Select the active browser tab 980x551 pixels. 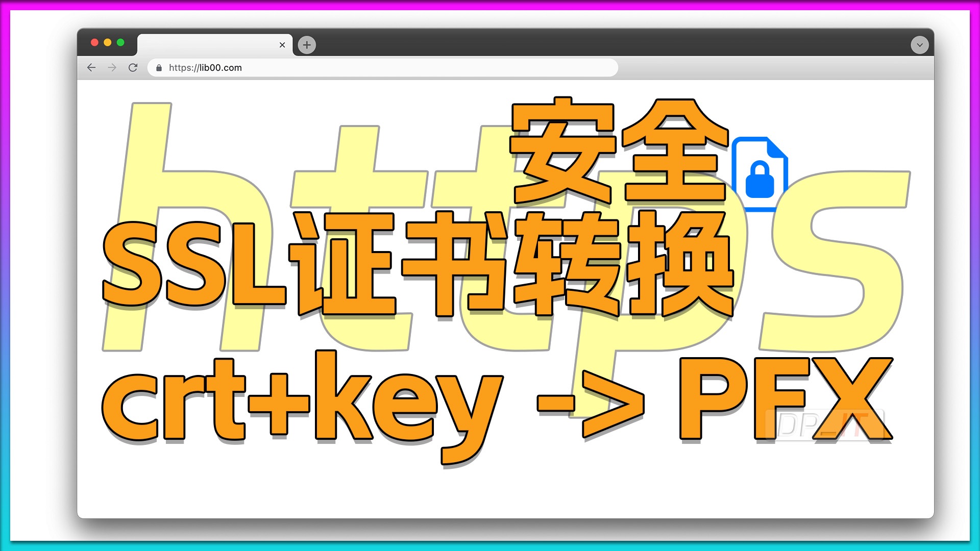pos(214,45)
